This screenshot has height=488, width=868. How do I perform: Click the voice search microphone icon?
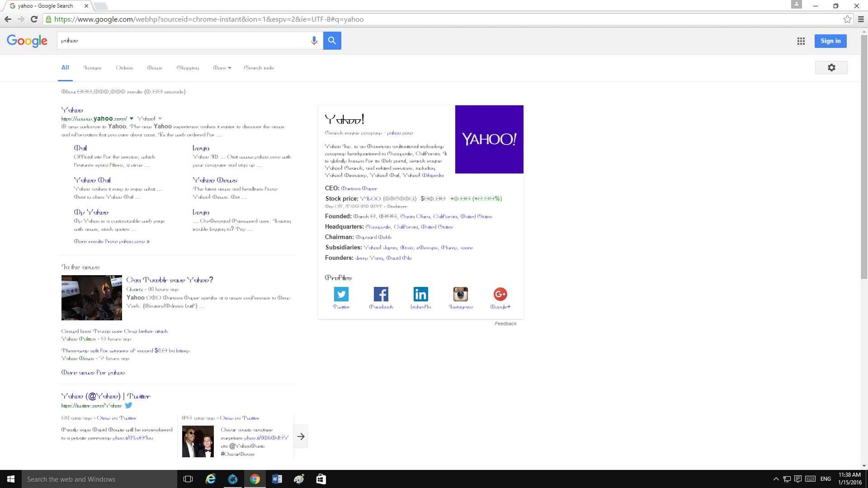314,41
